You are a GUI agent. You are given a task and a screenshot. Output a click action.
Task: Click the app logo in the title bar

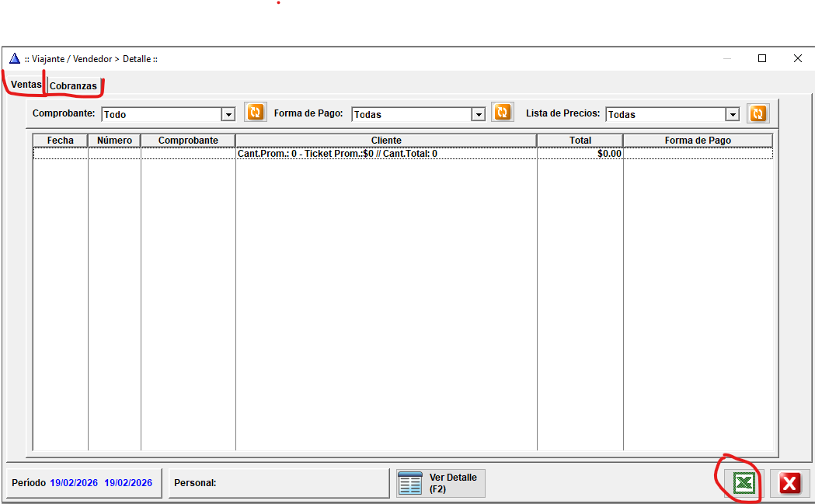point(14,59)
